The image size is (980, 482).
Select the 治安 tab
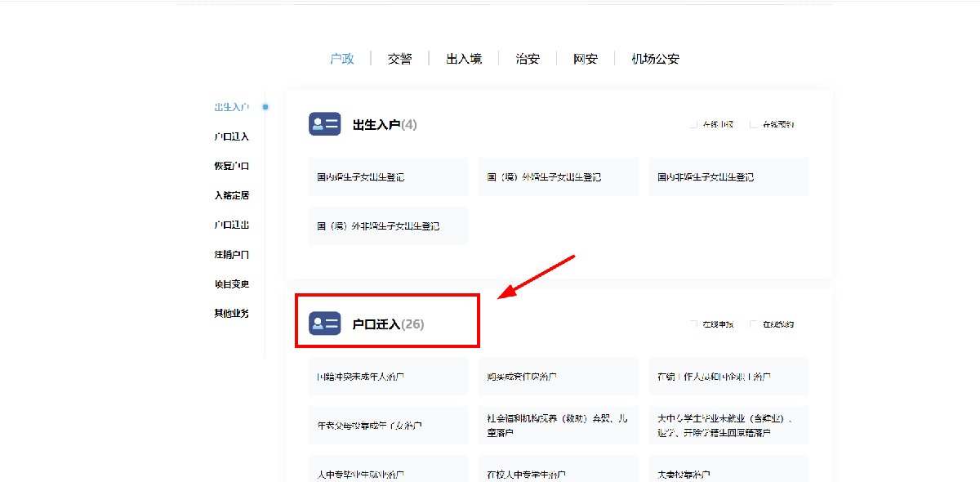(527, 59)
